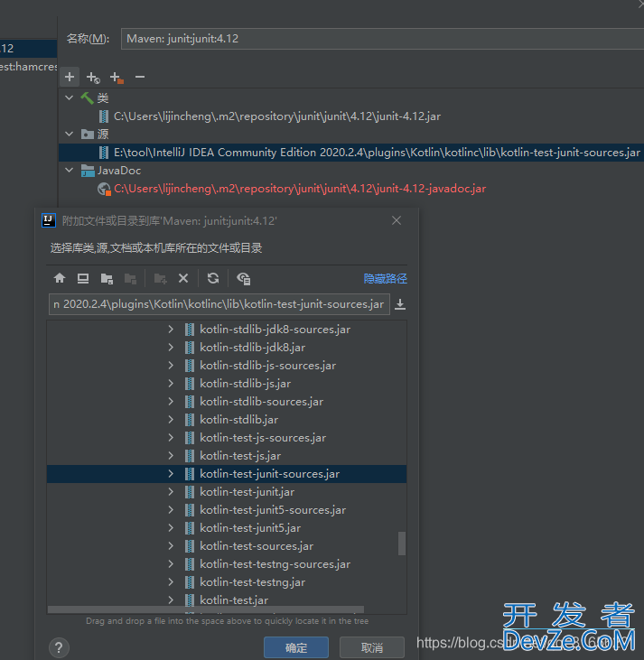This screenshot has height=660, width=644.
Task: Click the IntelliJ IDEA dialog logo icon
Action: (x=49, y=220)
